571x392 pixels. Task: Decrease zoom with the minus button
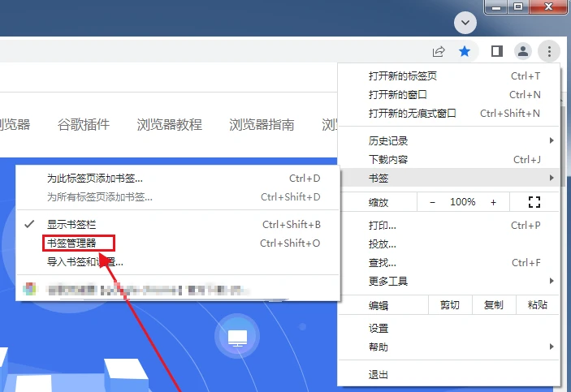[432, 202]
